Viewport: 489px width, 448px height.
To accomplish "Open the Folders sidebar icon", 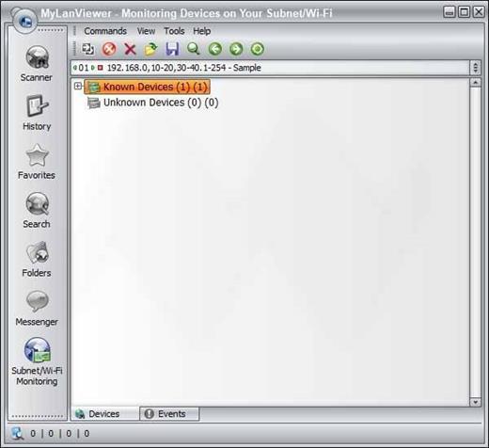I will [37, 253].
